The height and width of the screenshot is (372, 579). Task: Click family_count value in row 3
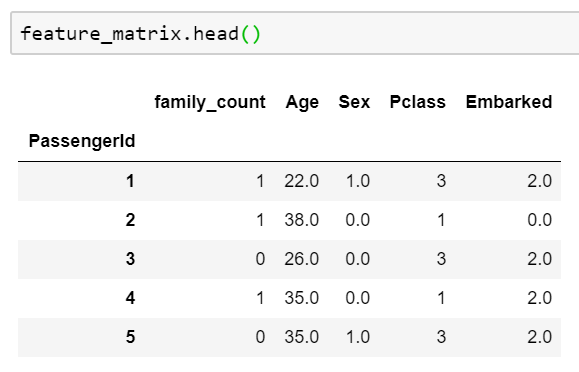(x=260, y=259)
